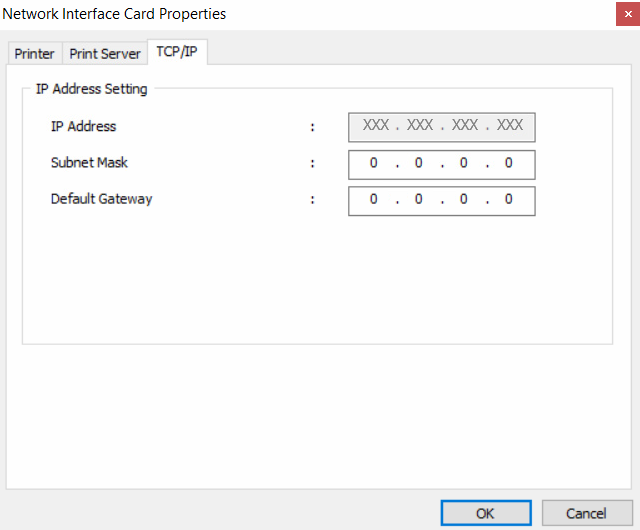This screenshot has width=640, height=530.
Task: Click the Default Gateway label
Action: 101,198
